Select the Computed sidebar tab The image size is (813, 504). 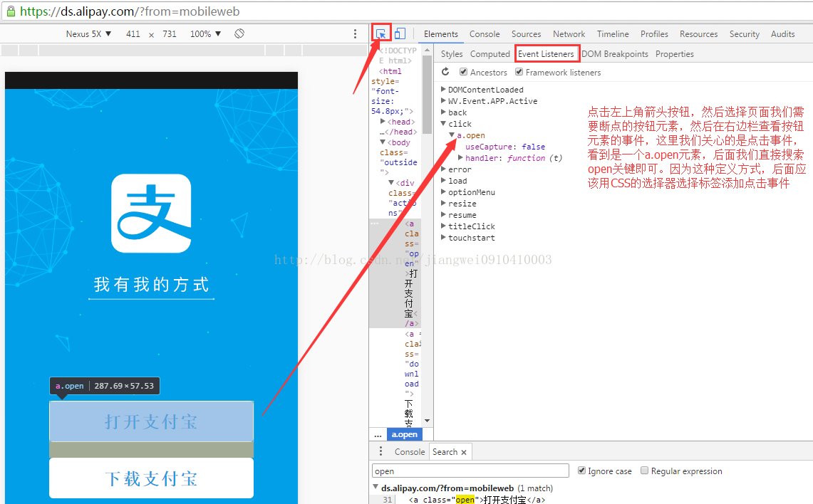point(490,54)
